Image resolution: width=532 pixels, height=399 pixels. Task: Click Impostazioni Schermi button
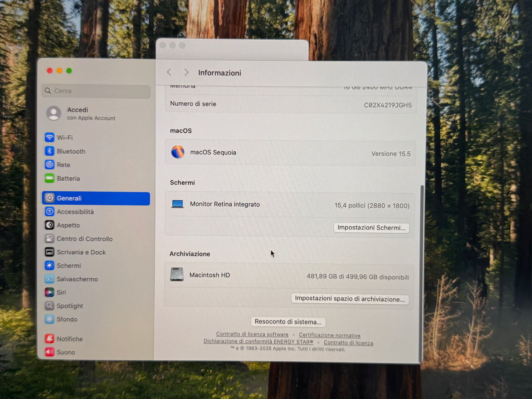[371, 228]
